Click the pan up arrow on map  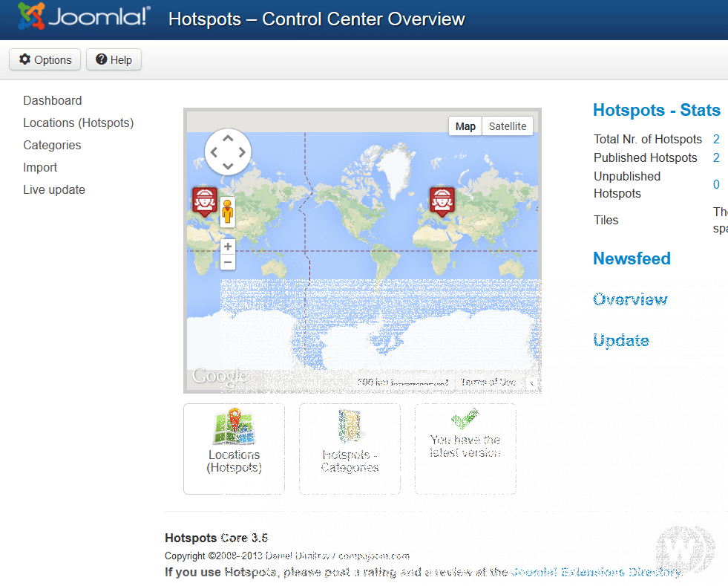228,137
